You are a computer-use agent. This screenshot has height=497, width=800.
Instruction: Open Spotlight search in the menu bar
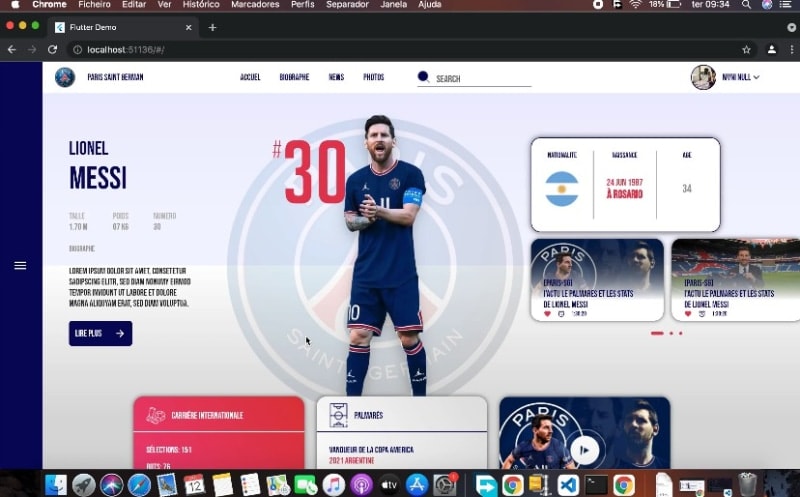746,5
